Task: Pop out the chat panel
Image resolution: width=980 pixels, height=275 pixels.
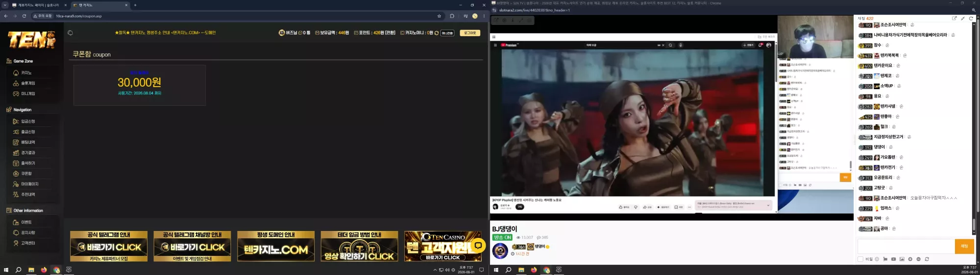Action: [x=954, y=18]
